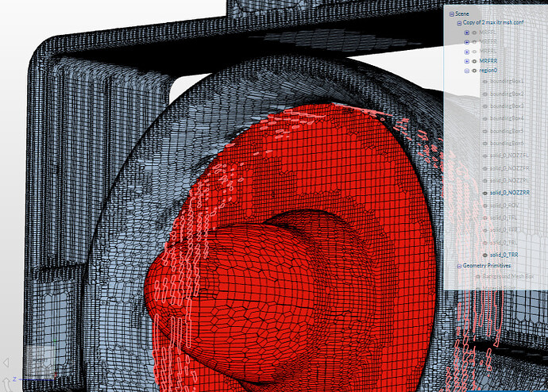The width and height of the screenshot is (548, 392).
Task: Select the boundingBox5 entry
Action: (507, 131)
